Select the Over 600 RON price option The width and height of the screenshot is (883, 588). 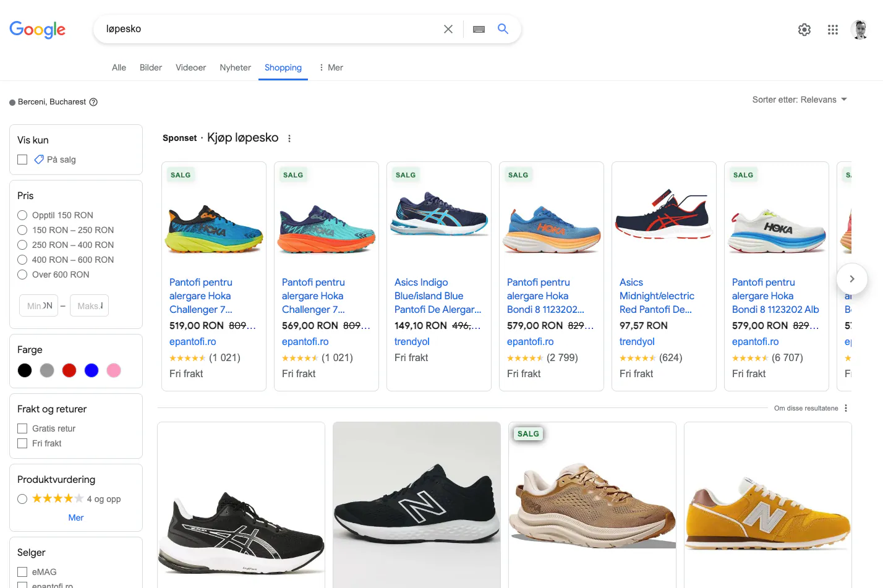click(22, 275)
